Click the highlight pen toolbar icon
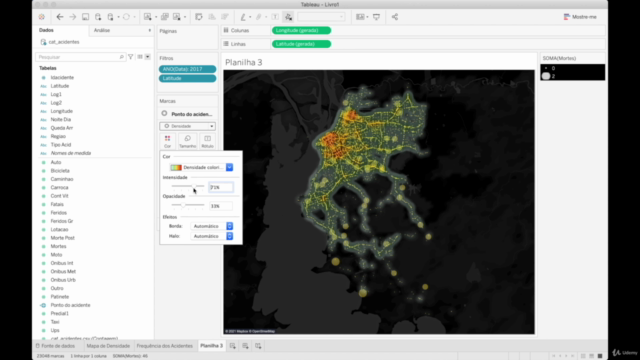Viewport: 640px width, 360px height. pos(243,17)
